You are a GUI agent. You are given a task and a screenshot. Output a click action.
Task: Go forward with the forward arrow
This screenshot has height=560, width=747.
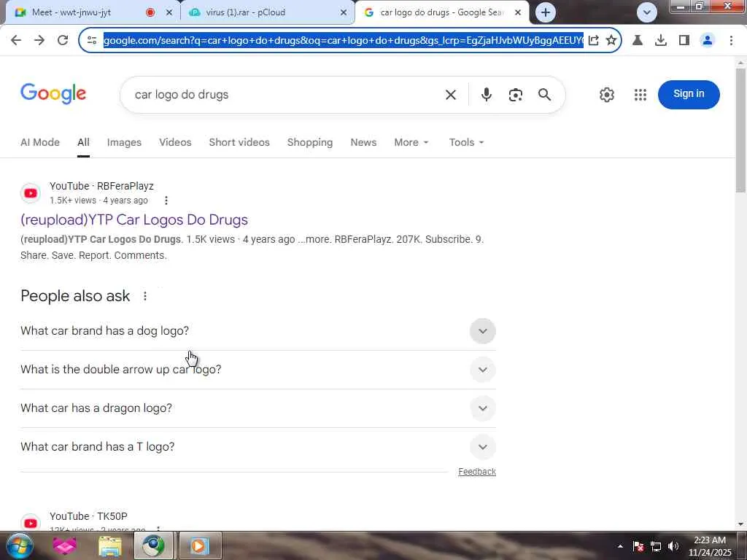39,41
